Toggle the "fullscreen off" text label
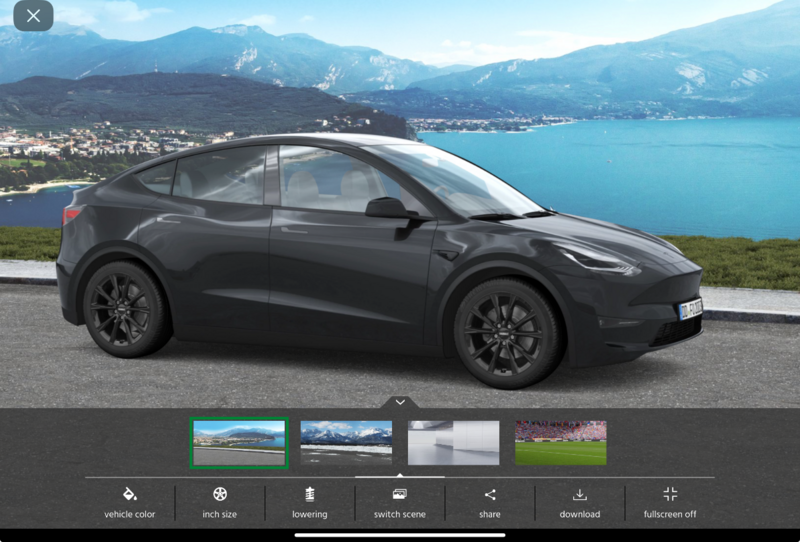This screenshot has width=800, height=542. pos(670,514)
